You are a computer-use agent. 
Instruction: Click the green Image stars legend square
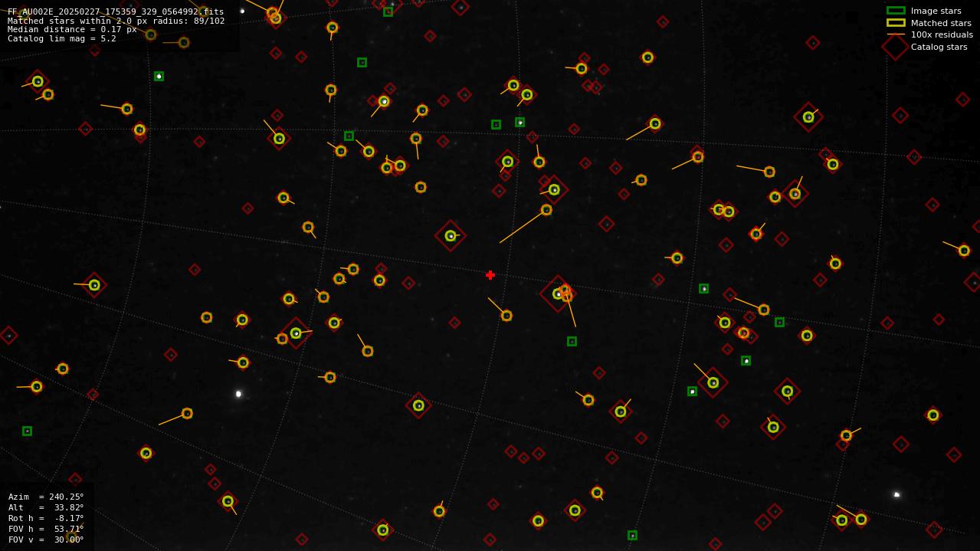(896, 11)
